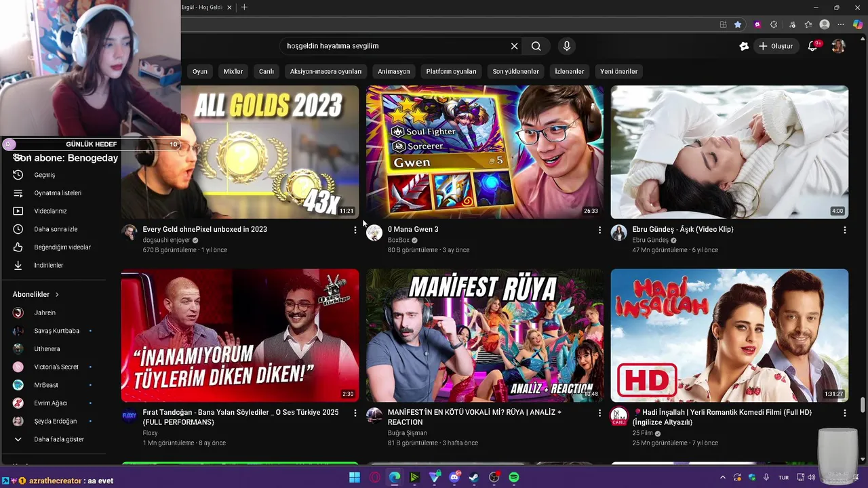Open the Jahrein subscription channel
The image size is (868, 488).
tap(45, 312)
